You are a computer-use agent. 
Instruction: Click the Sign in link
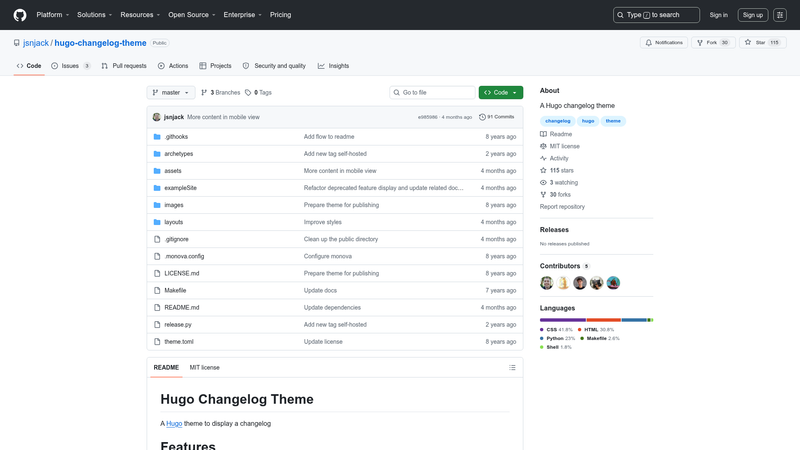point(718,15)
